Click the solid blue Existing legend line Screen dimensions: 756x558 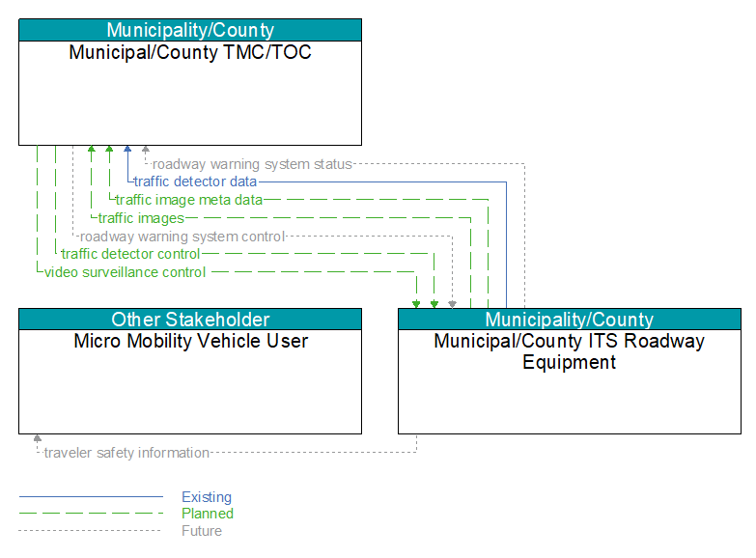click(91, 496)
